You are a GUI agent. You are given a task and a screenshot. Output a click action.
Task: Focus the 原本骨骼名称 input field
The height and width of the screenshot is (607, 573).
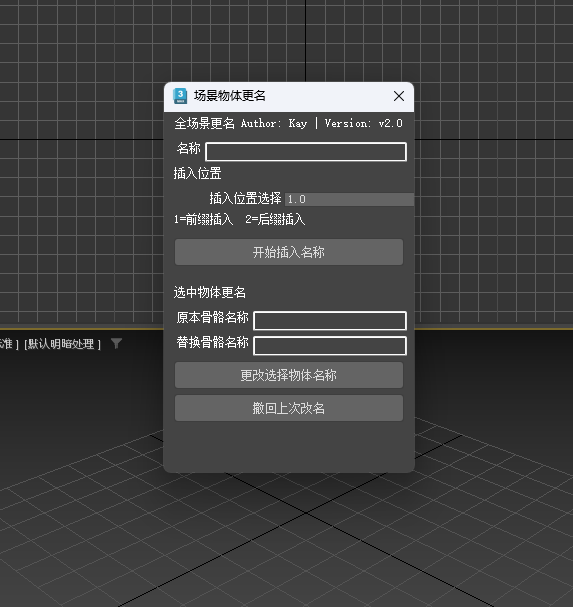(330, 321)
